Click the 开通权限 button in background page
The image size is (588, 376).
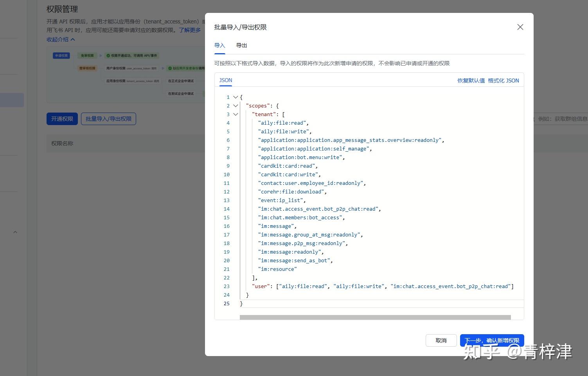[62, 119]
